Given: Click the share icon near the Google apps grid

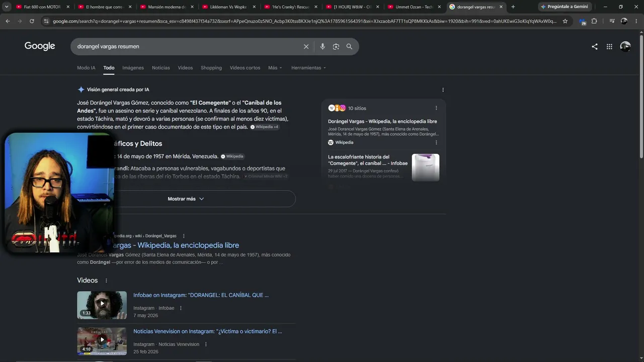Looking at the screenshot, I should (595, 46).
